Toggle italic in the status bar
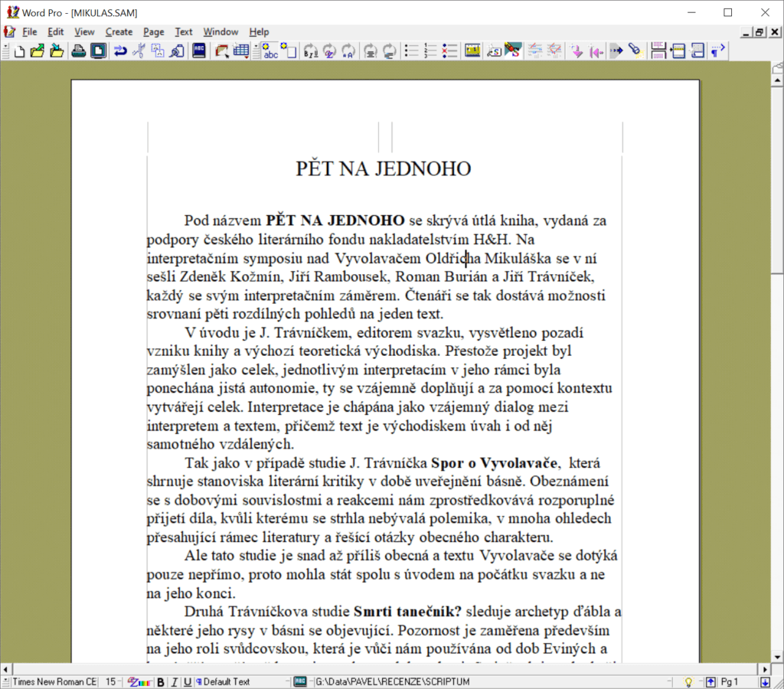 [175, 682]
